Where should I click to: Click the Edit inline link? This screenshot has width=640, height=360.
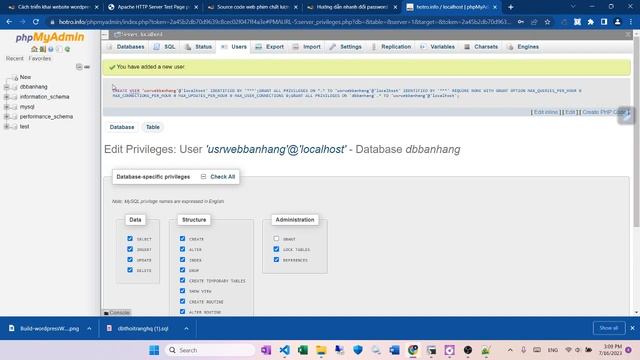tap(546, 112)
